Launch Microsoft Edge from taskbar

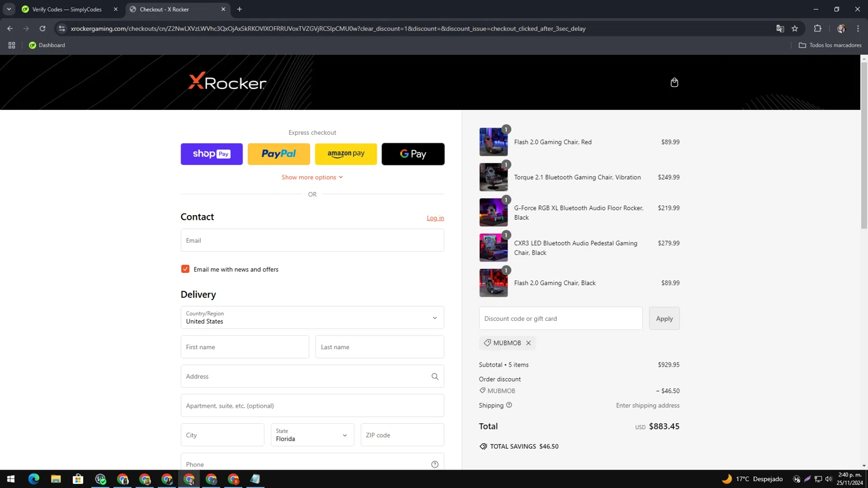34,479
